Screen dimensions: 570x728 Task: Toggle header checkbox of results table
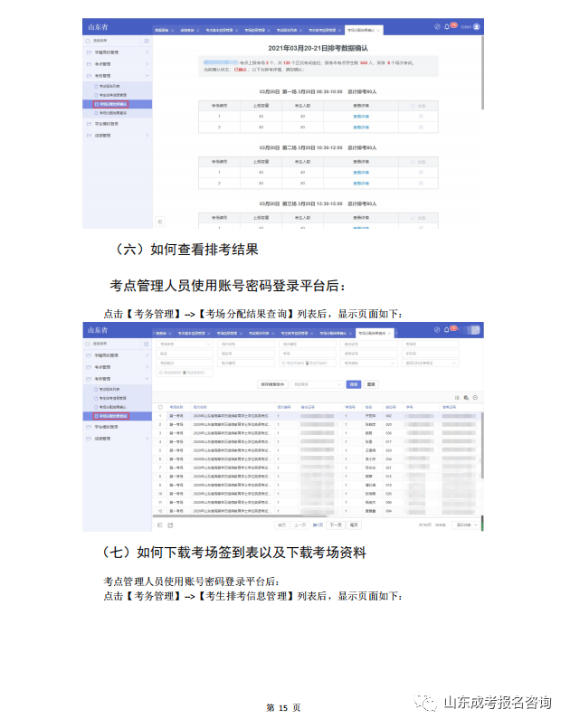(x=160, y=407)
